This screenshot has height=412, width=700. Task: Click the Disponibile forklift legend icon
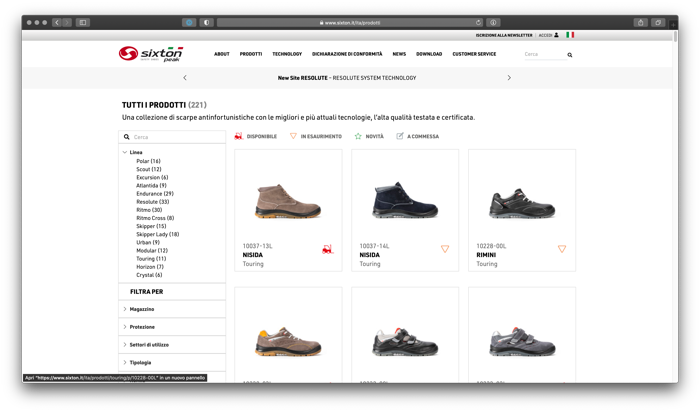pyautogui.click(x=238, y=136)
